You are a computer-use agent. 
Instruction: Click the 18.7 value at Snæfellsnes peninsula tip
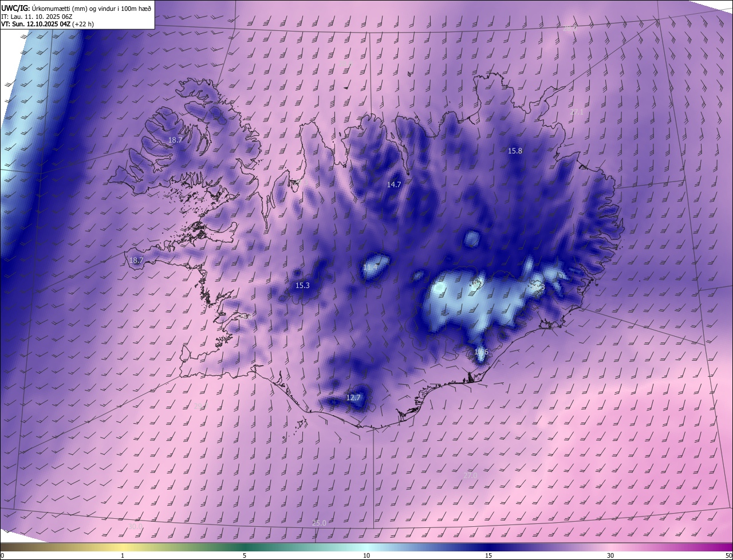click(x=136, y=260)
